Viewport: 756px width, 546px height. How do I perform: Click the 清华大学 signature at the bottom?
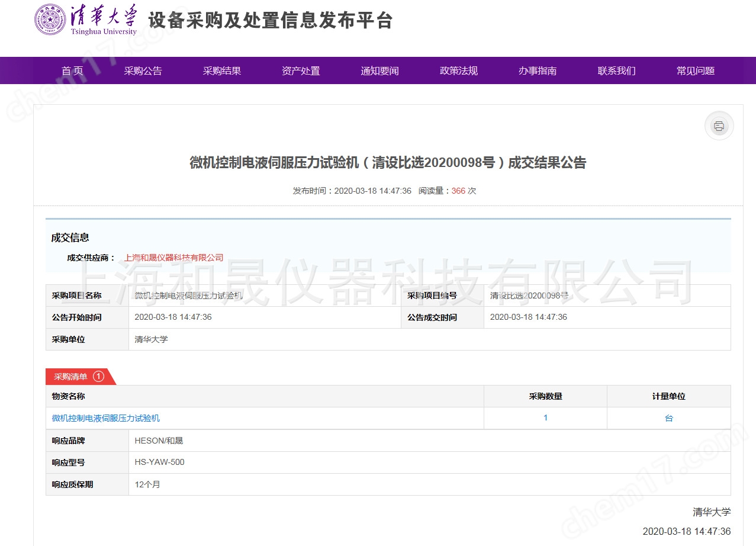point(712,512)
